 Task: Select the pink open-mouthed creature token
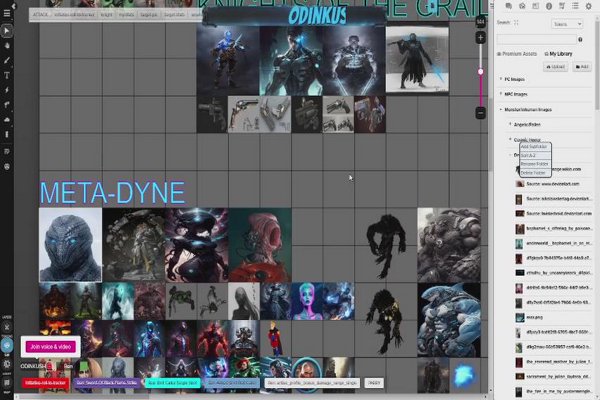coord(260,245)
